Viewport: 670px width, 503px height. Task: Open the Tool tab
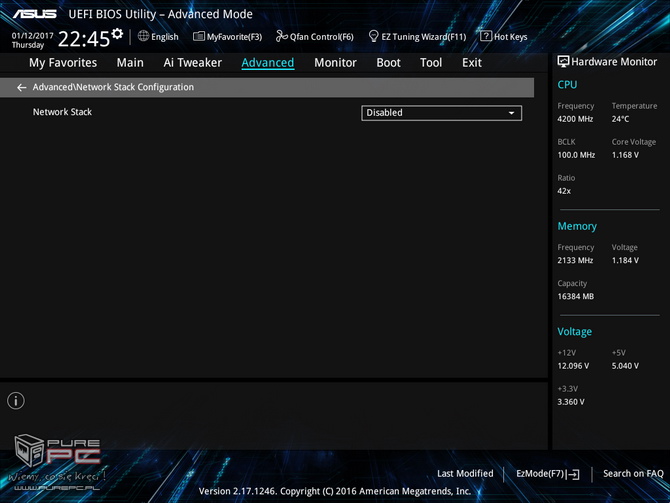pos(431,63)
